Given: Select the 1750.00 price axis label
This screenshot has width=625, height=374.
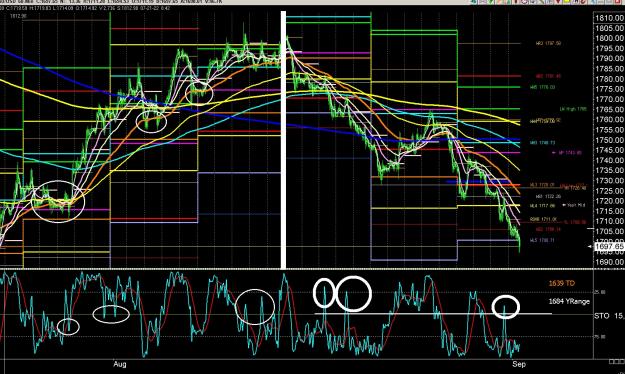Looking at the screenshot, I should [609, 140].
